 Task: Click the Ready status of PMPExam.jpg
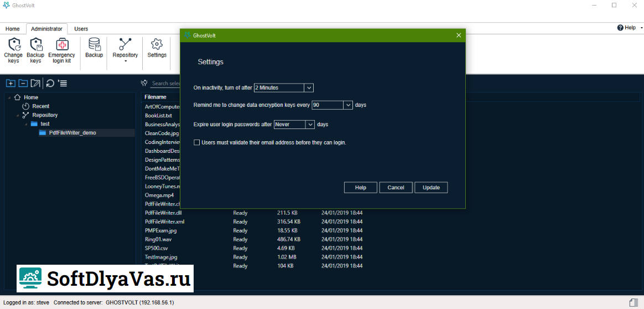pyautogui.click(x=240, y=230)
